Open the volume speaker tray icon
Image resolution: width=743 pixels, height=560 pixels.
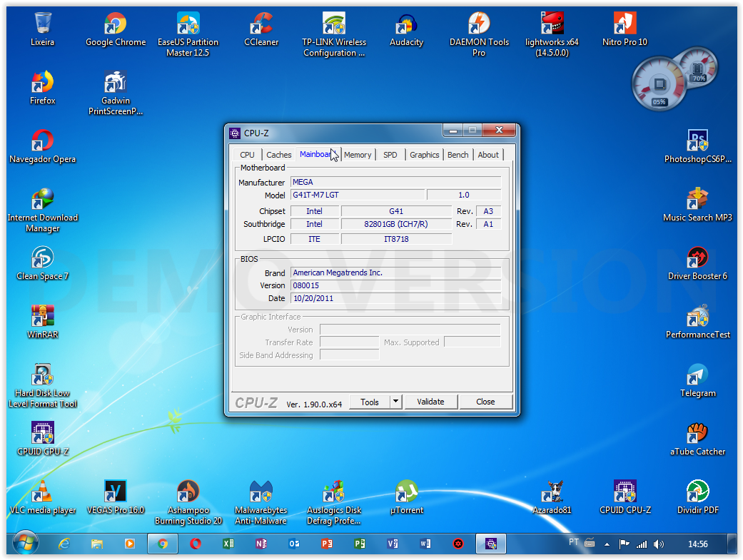pyautogui.click(x=659, y=544)
